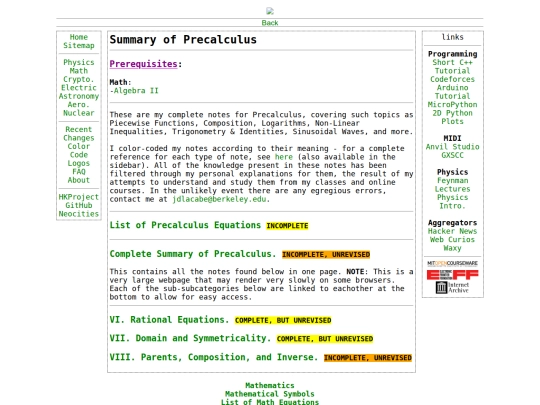Screen dimensions: 540x405
Task: Open VII. Domain and Symmetricality notes
Action: click(x=190, y=339)
